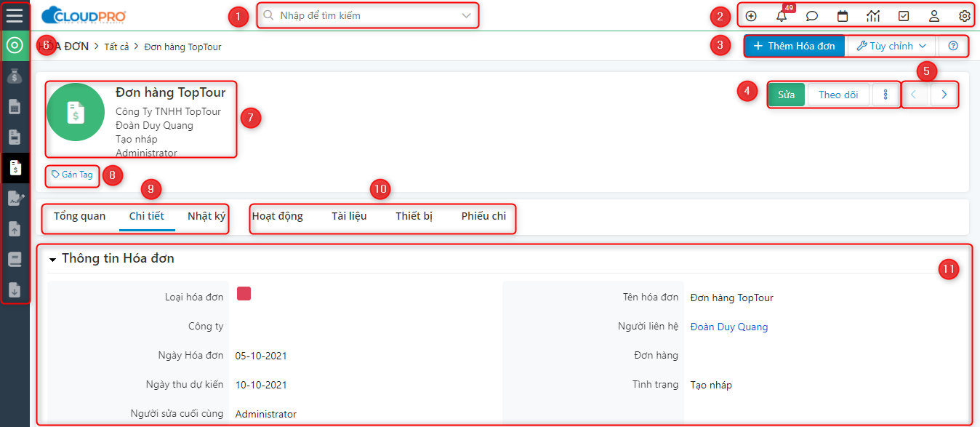Open the Thiết bị tab
Viewport: 980px width, 427px height.
(x=414, y=216)
